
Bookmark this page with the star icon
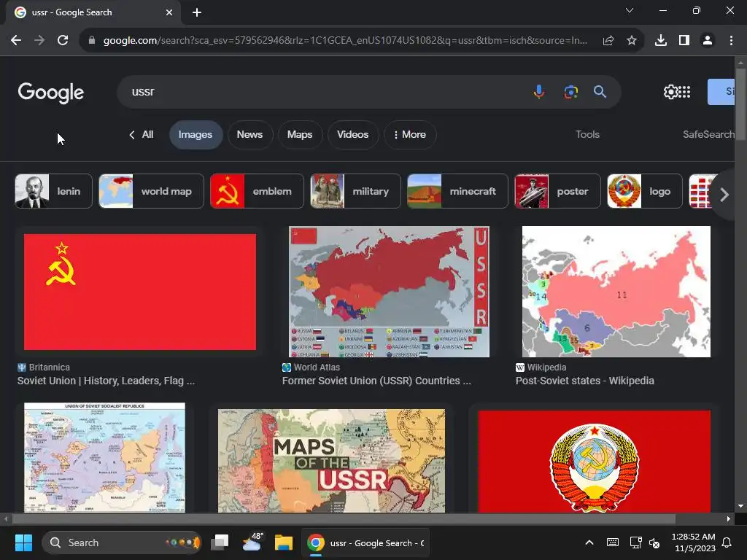[x=632, y=41]
